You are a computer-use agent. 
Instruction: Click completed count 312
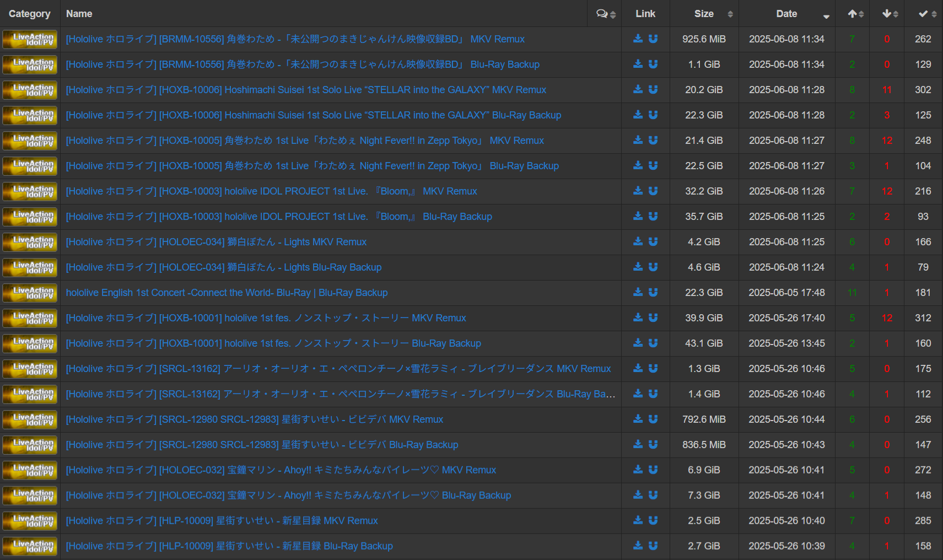[923, 318]
